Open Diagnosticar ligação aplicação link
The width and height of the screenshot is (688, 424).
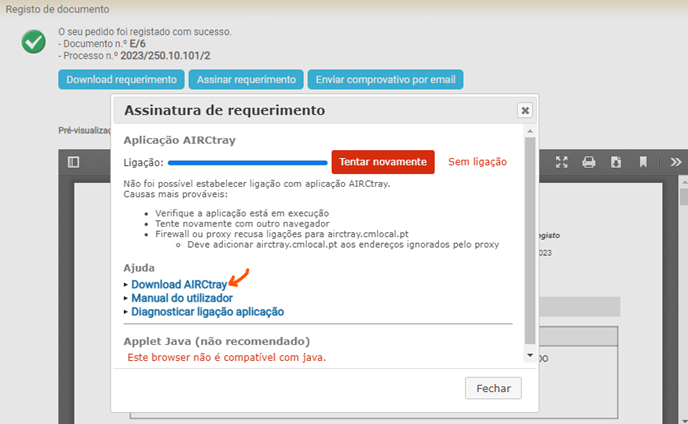(x=207, y=312)
